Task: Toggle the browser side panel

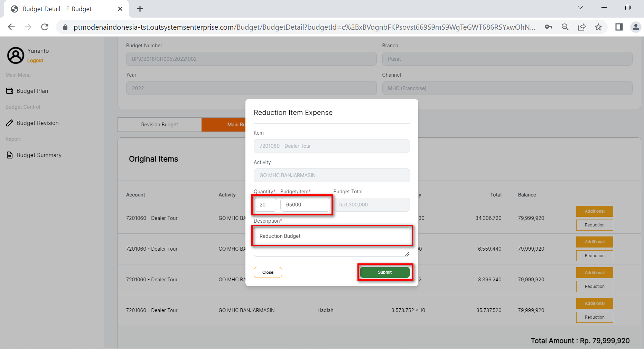Action: point(619,27)
